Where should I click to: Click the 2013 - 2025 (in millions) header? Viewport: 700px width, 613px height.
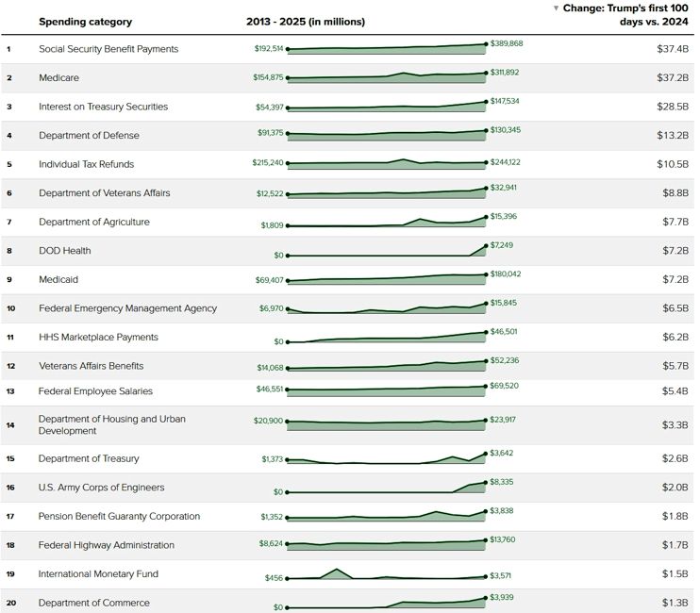tap(304, 22)
